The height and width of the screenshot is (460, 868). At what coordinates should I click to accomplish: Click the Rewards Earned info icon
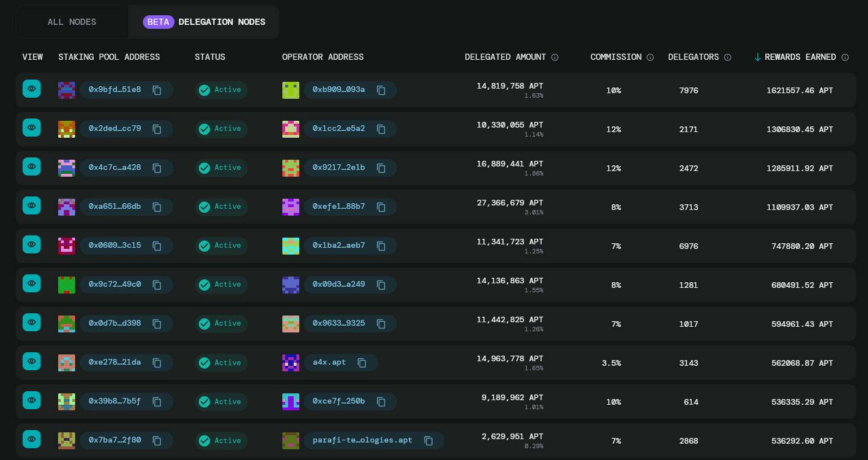pyautogui.click(x=845, y=58)
